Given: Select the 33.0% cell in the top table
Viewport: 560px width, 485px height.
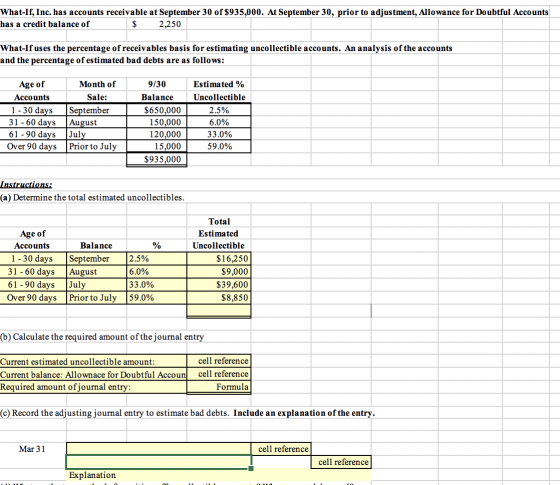Looking at the screenshot, I should (219, 134).
